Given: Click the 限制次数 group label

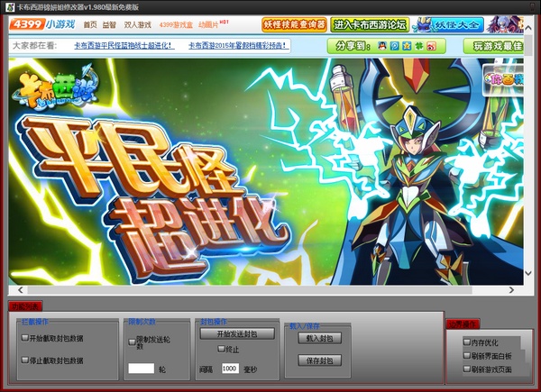Looking at the screenshot, I should click(x=142, y=322).
